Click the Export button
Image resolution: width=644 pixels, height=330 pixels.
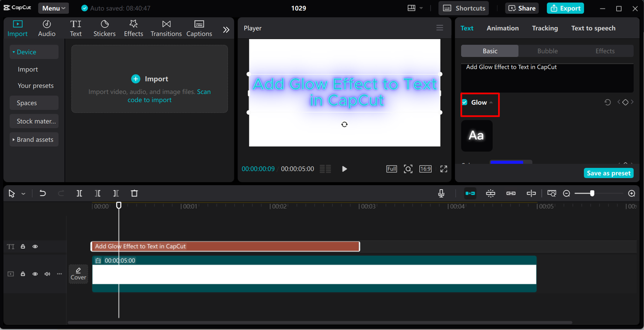566,8
